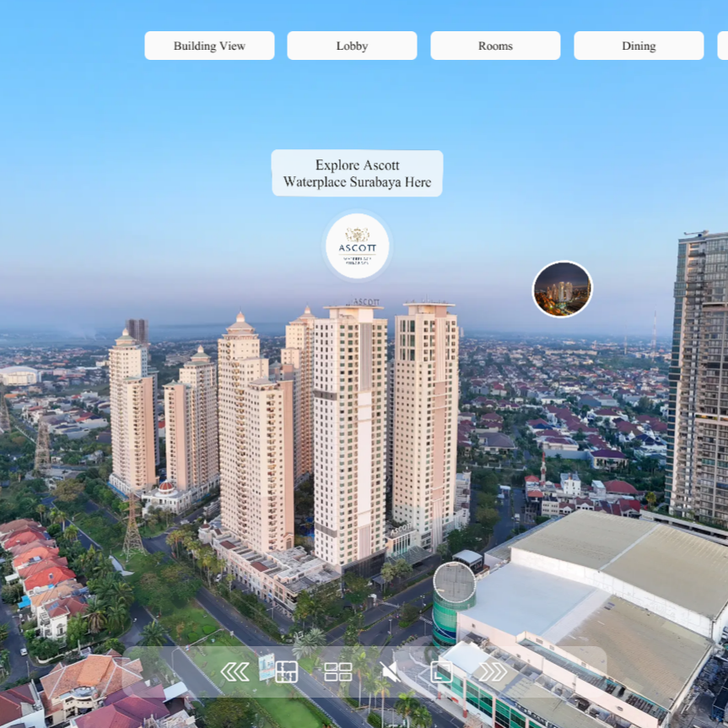Click the double right arrow navigation icon

[493, 671]
